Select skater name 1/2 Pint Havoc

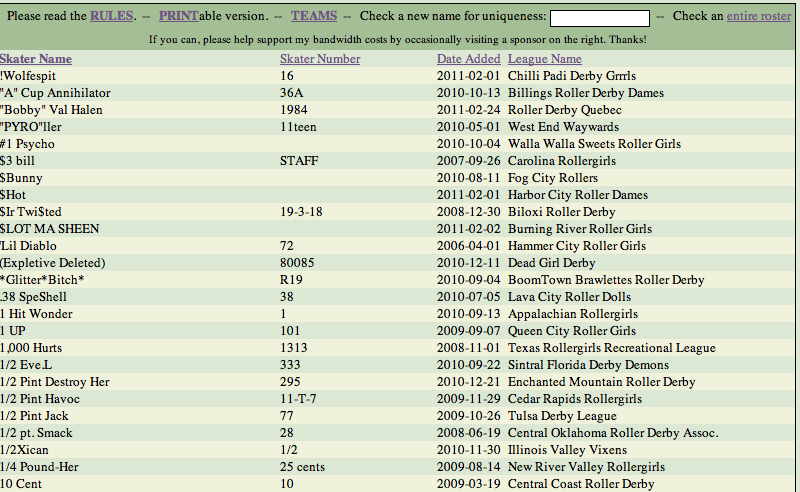40,399
